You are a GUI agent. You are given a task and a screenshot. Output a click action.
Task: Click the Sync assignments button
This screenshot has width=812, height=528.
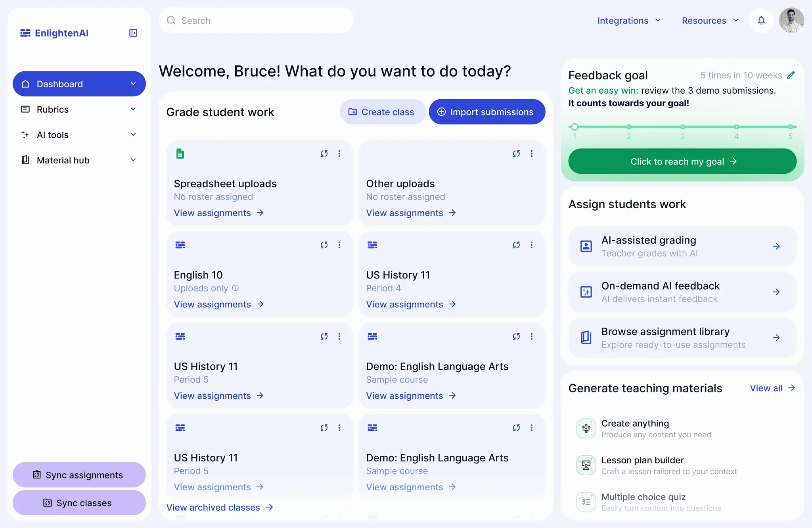pos(79,475)
